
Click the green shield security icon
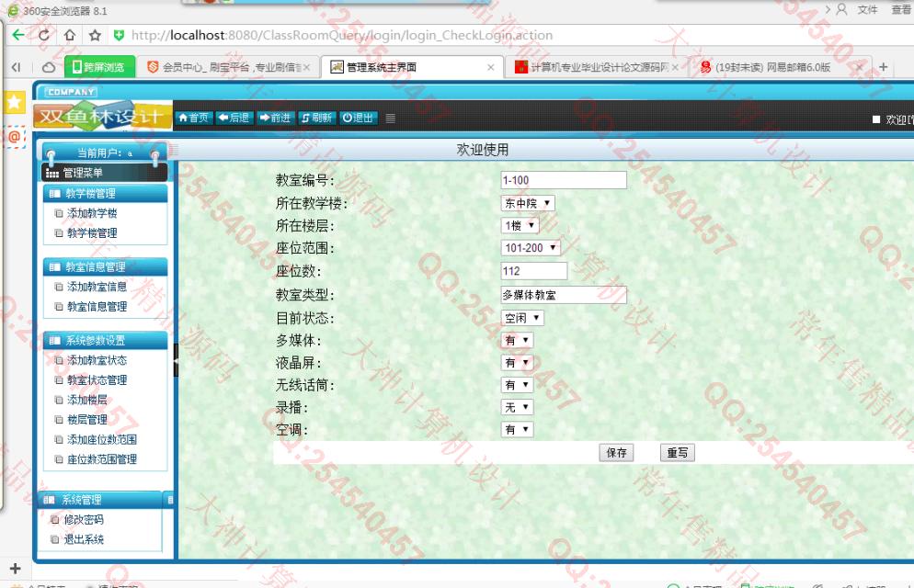(119, 35)
